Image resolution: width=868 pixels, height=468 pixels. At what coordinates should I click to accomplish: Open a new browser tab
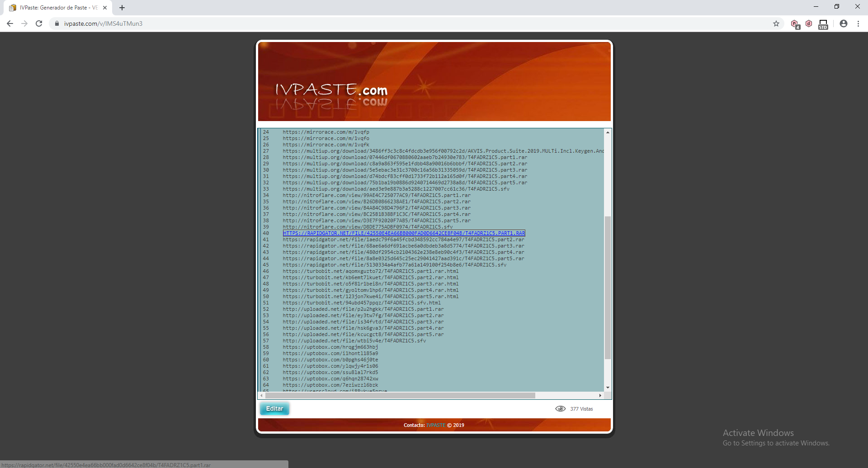[122, 7]
